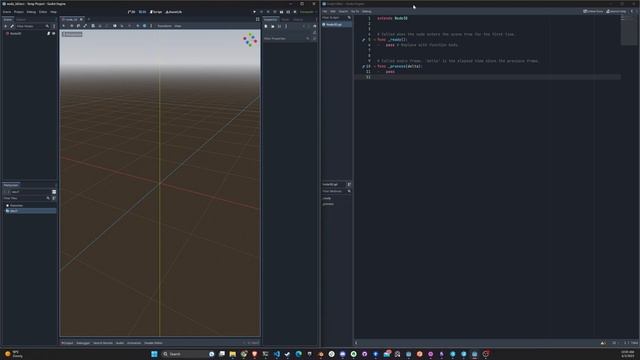The width and height of the screenshot is (640, 360).
Task: Activate the Rotate mode tool
Action: pyautogui.click(x=78, y=26)
